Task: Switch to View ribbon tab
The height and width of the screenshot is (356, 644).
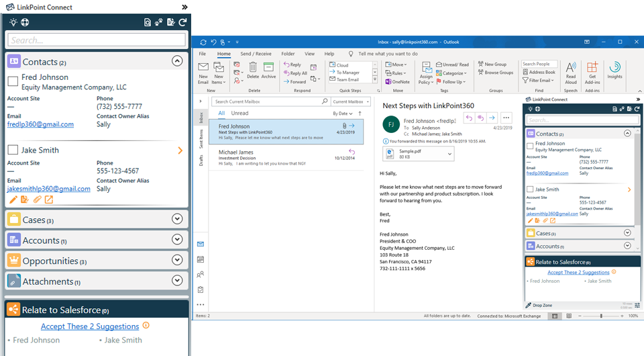Action: pos(310,54)
